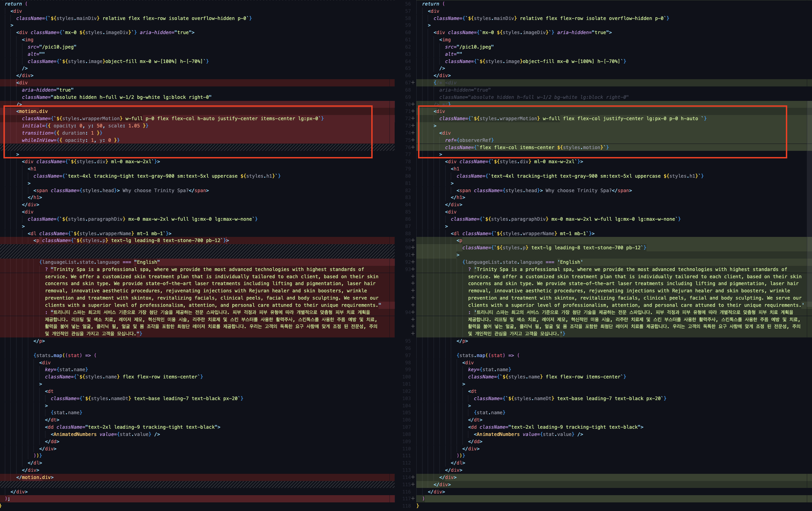Click the plus marker beside line 67
The image size is (812, 511).
[x=412, y=83]
